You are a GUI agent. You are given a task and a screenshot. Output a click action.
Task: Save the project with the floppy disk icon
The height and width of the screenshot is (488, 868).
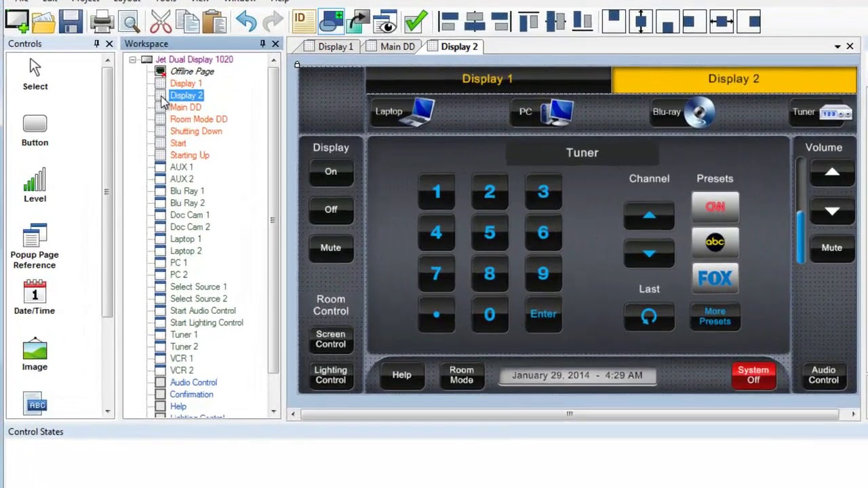click(71, 22)
